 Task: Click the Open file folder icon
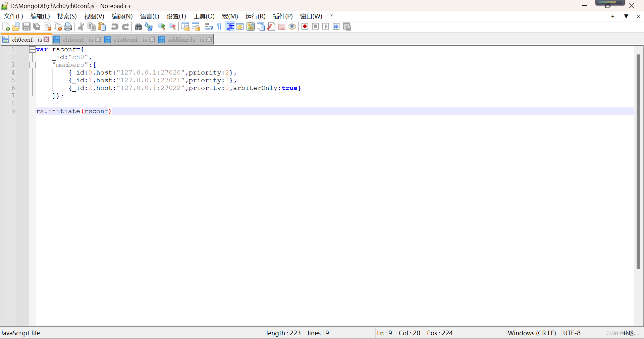click(x=16, y=27)
